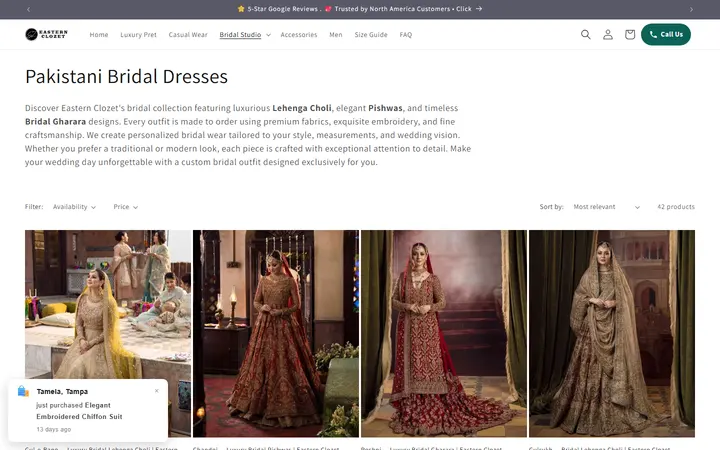
Task: Open Casual Wear menu item
Action: (188, 34)
